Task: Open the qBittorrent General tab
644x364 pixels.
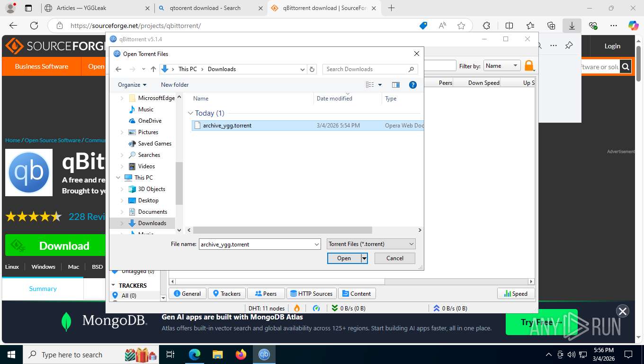Action: [x=188, y=294]
